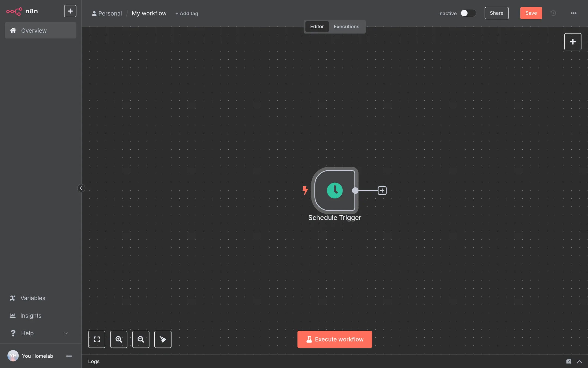Open the user account ellipsis menu

[x=69, y=356]
